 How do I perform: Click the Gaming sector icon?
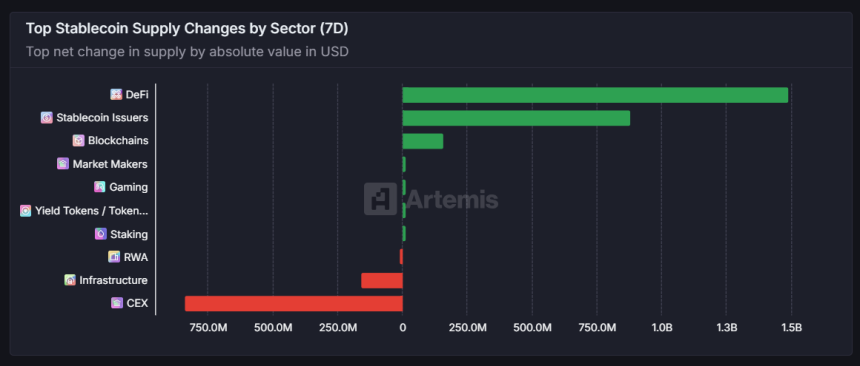click(99, 187)
